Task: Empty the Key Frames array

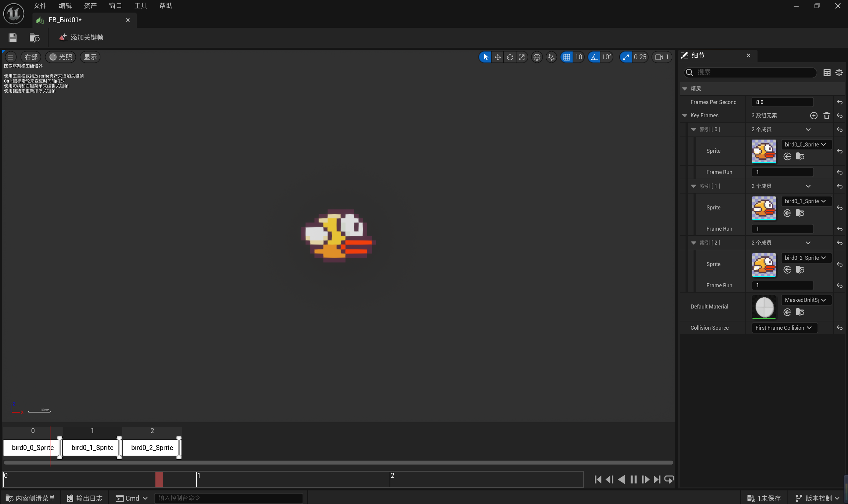Action: pyautogui.click(x=826, y=116)
